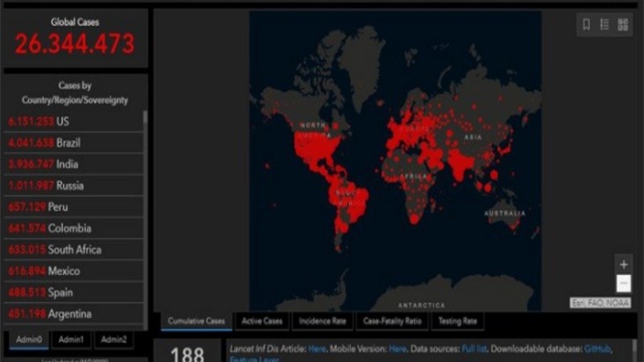
Task: Open the basemap gallery grid icon
Action: click(622, 24)
